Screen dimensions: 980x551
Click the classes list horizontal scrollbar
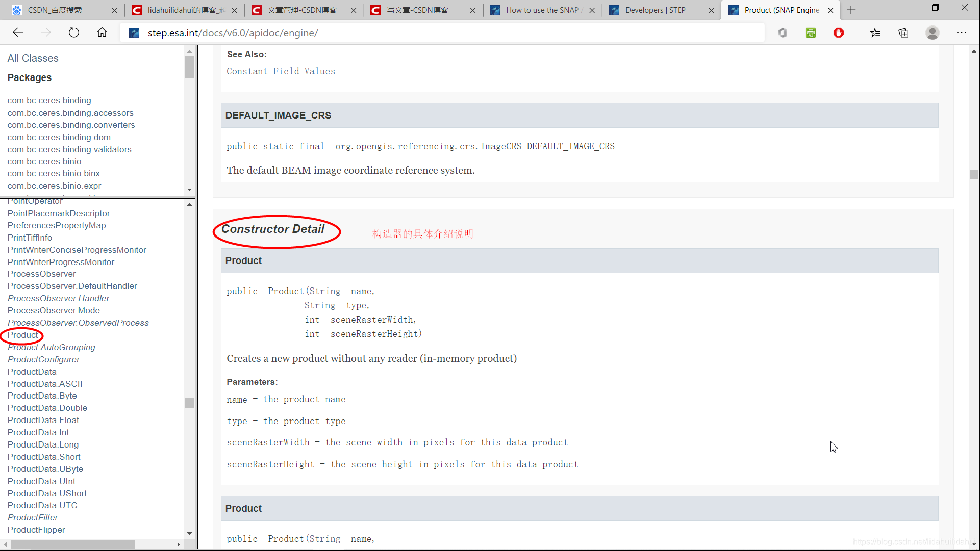tap(71, 544)
